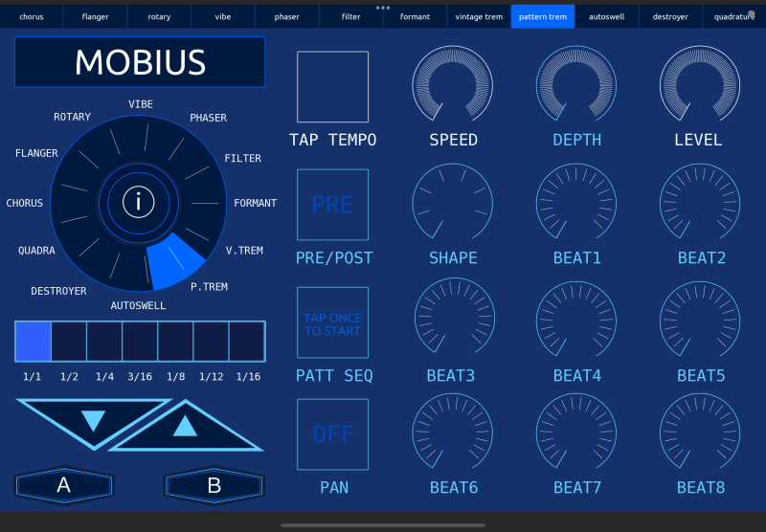Click the DEPTH knob
Viewport: 766px width, 532px height.
pyautogui.click(x=576, y=85)
